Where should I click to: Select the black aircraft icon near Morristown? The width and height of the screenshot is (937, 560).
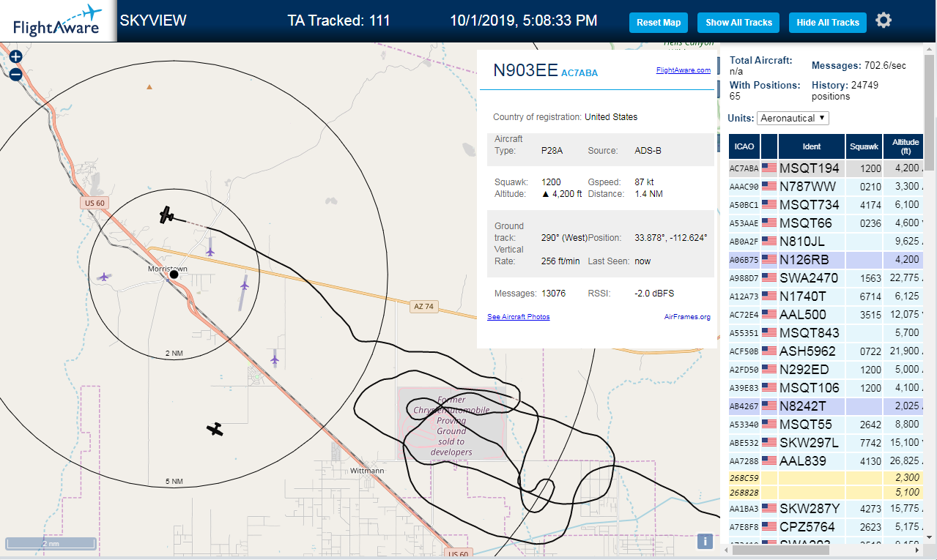[x=168, y=214]
